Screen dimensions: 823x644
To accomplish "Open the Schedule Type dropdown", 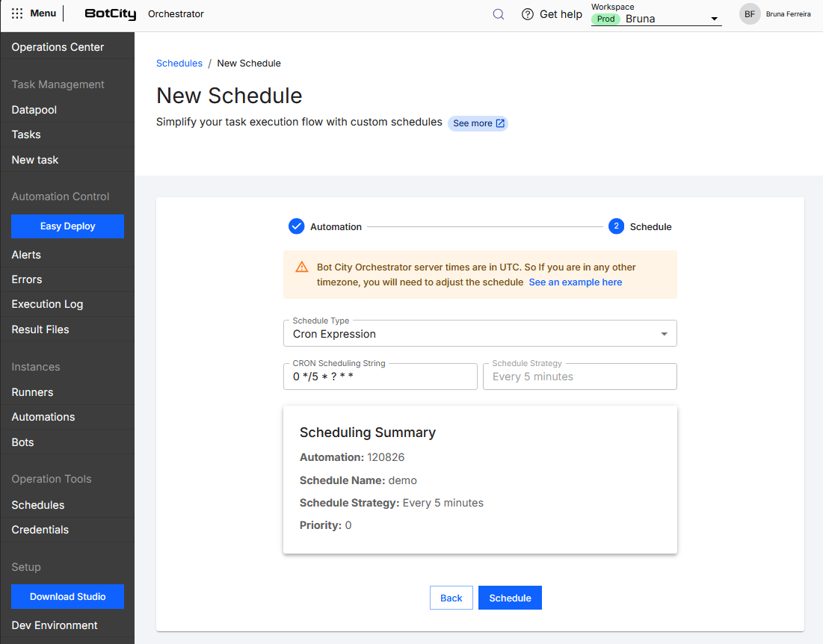I will pyautogui.click(x=480, y=333).
